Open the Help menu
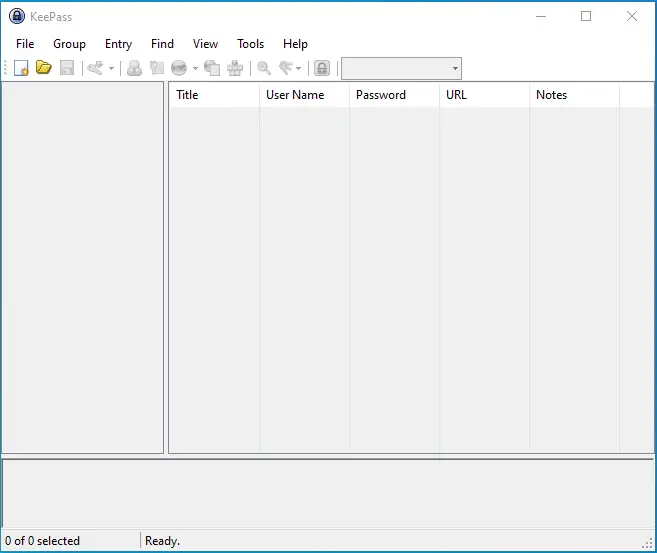This screenshot has width=657, height=553. (295, 44)
